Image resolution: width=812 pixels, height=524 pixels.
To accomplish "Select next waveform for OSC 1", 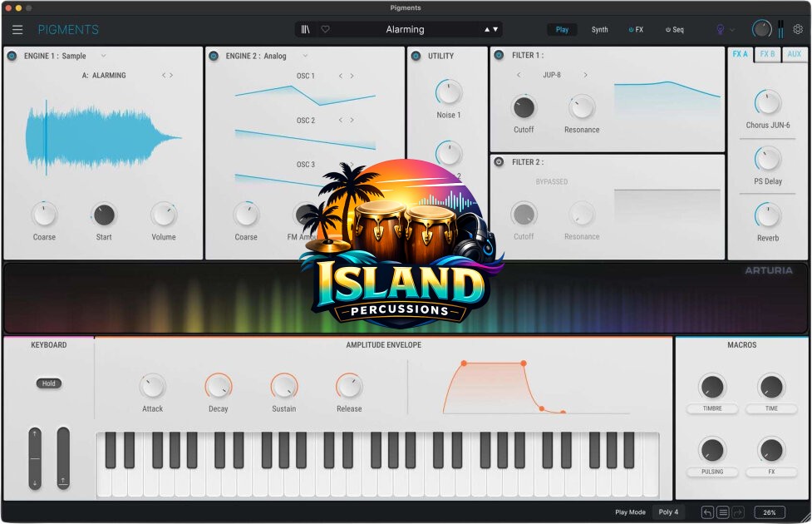I will 352,76.
